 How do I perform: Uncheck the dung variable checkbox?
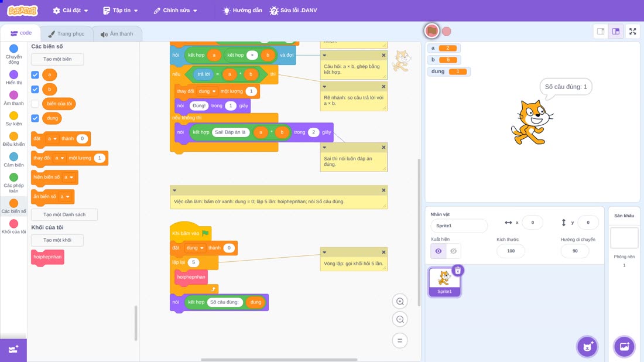[x=35, y=118]
